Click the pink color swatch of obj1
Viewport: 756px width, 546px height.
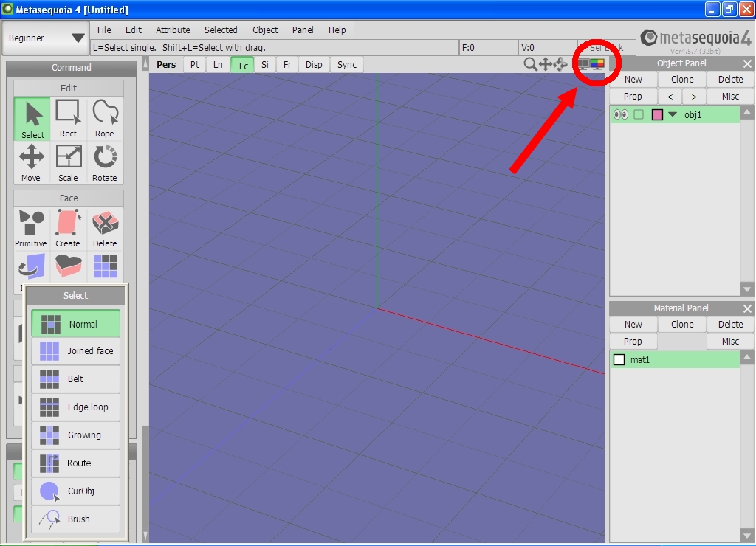[x=657, y=114]
